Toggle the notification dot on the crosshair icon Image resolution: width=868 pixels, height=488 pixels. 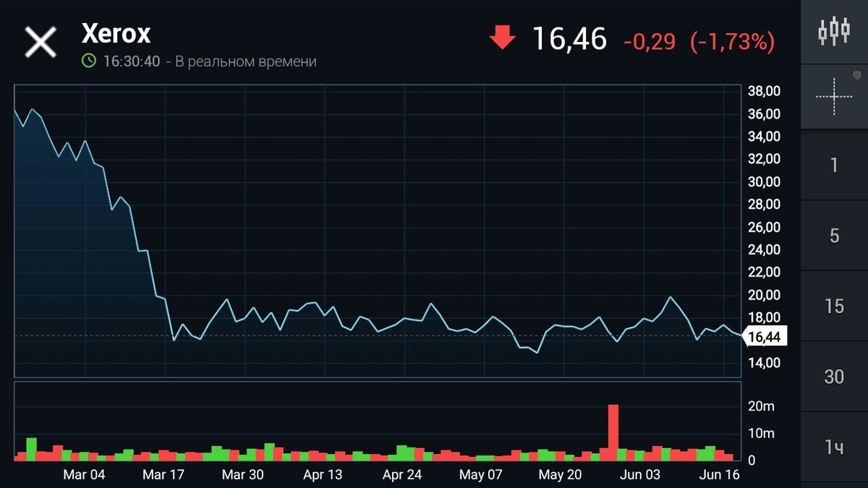[856, 74]
